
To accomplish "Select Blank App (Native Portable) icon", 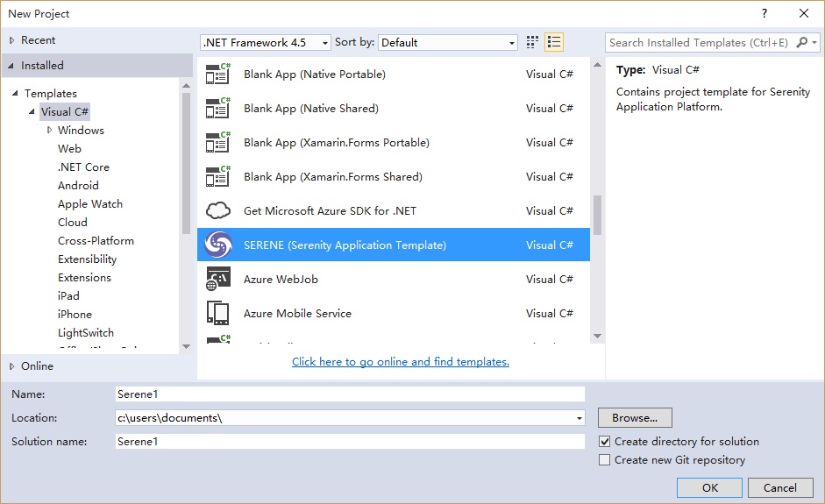I will coord(217,74).
